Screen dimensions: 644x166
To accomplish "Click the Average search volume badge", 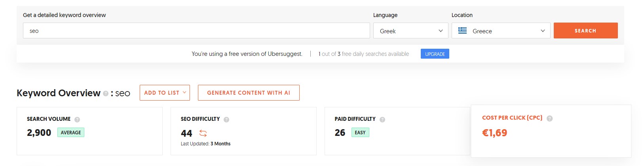I will (71, 132).
